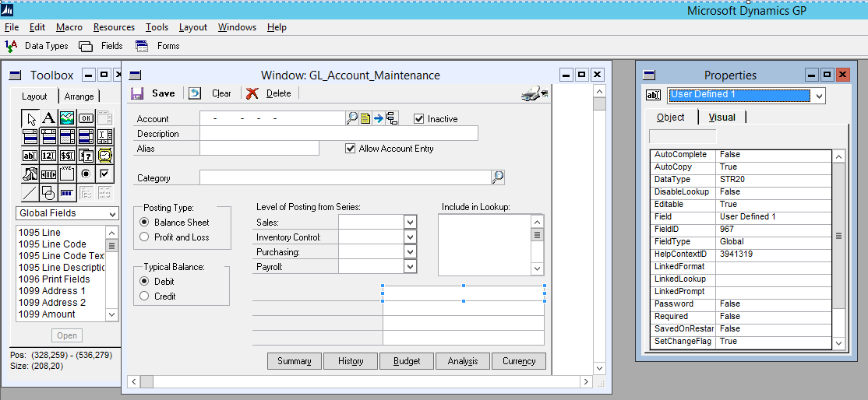
Task: Click the Budget button
Action: [x=407, y=361]
